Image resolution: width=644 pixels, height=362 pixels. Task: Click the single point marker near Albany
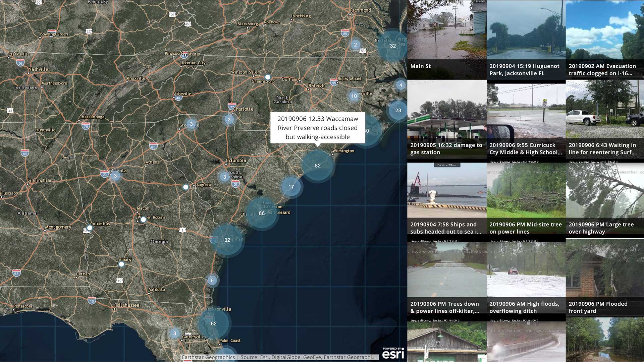[121, 264]
